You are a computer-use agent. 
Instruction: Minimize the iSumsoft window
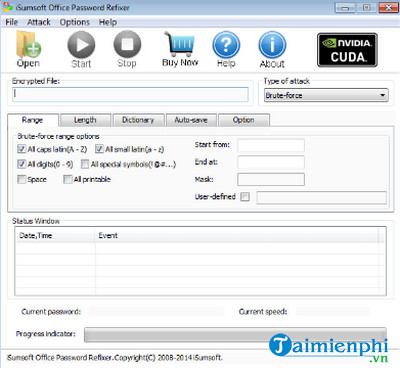pos(345,7)
